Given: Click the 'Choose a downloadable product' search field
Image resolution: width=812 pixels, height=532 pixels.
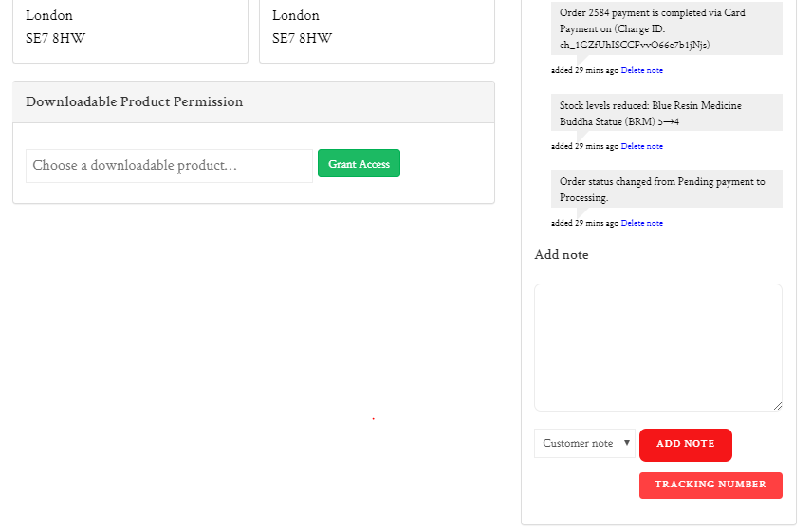Looking at the screenshot, I should (169, 165).
